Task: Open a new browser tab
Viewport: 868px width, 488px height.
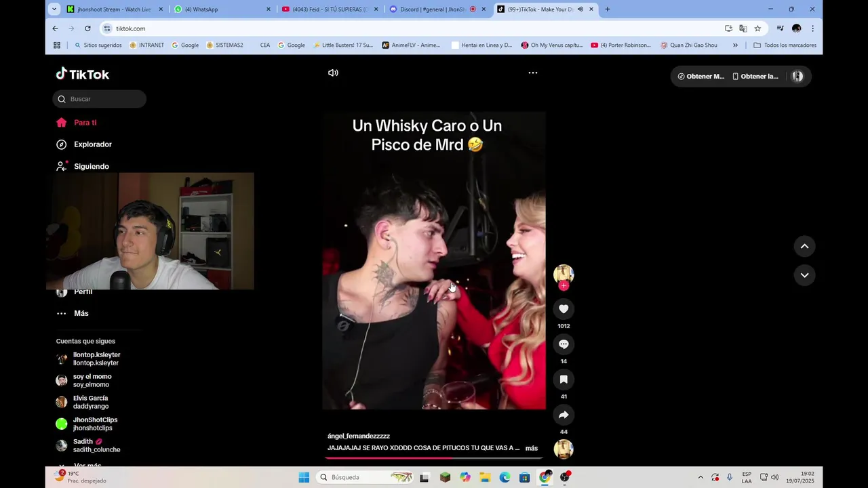Action: pos(607,9)
